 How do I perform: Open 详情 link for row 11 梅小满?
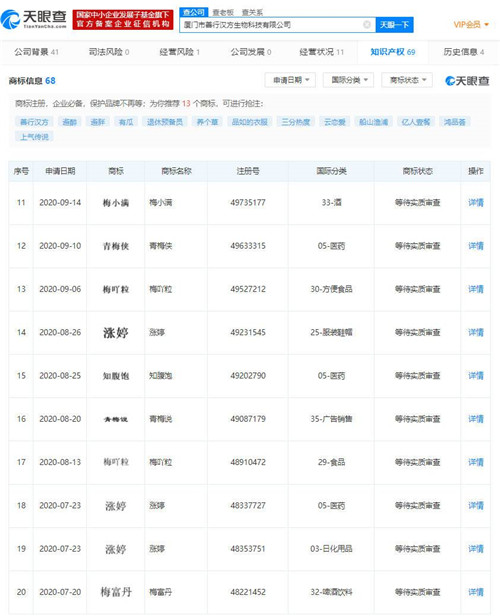coord(476,203)
